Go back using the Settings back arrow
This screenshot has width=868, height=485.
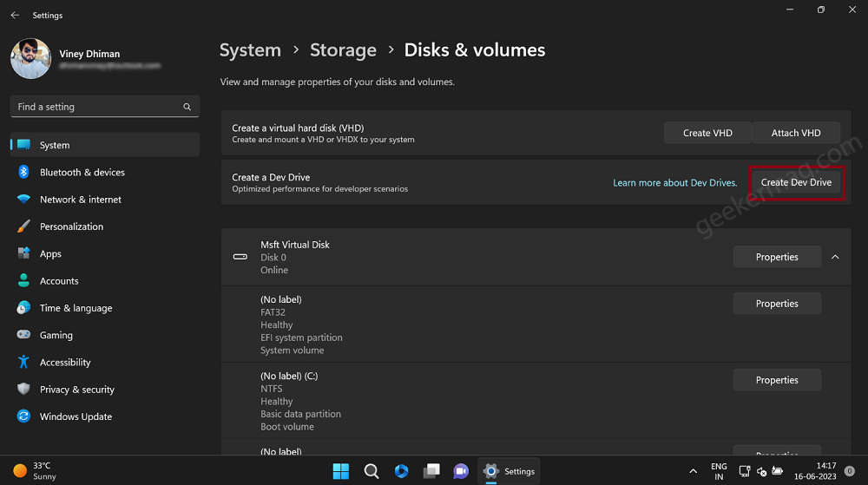[15, 16]
